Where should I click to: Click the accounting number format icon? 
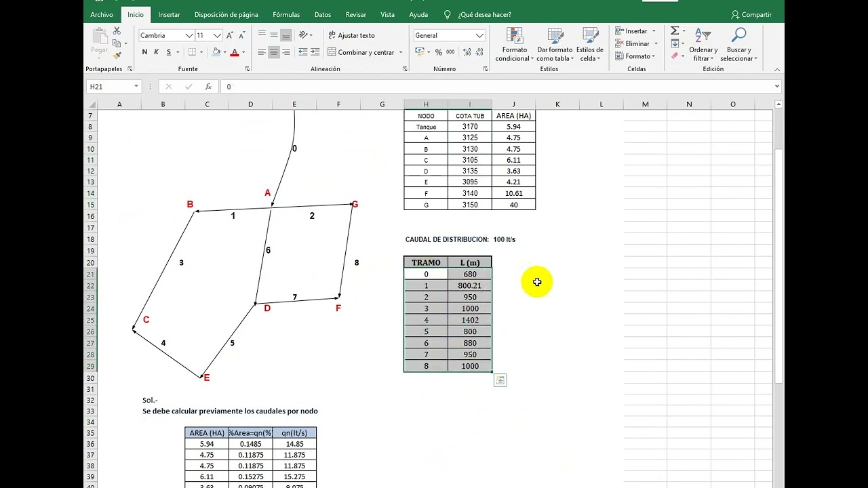pos(420,52)
